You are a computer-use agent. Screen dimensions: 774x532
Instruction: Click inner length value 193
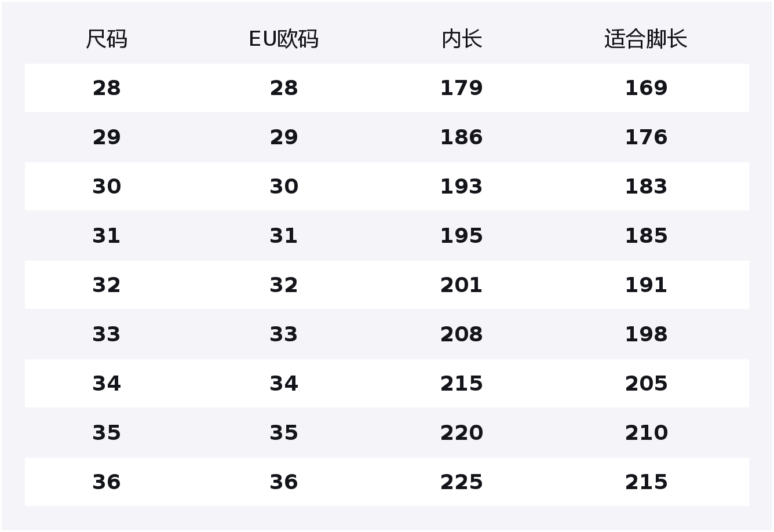point(461,187)
